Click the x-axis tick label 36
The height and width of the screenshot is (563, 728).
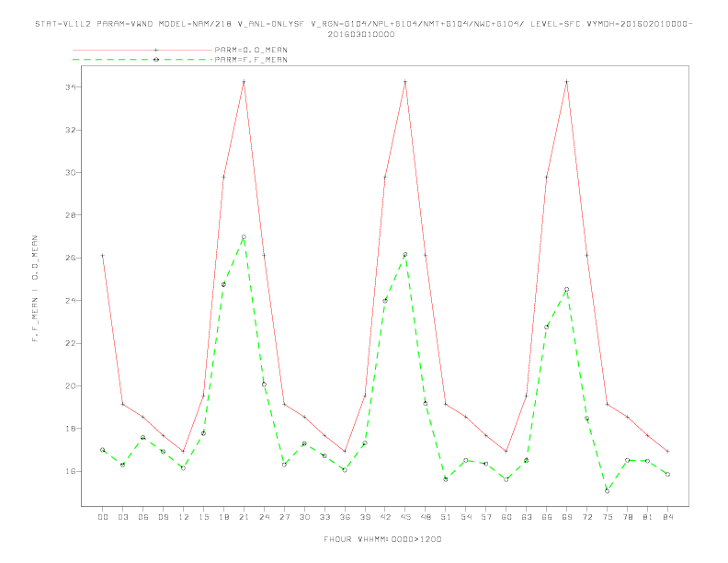pos(345,517)
